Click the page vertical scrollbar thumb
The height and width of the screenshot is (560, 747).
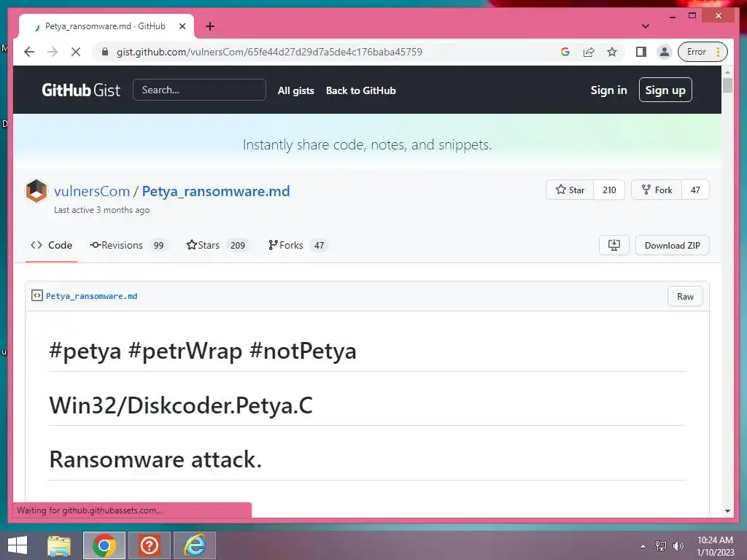[727, 86]
